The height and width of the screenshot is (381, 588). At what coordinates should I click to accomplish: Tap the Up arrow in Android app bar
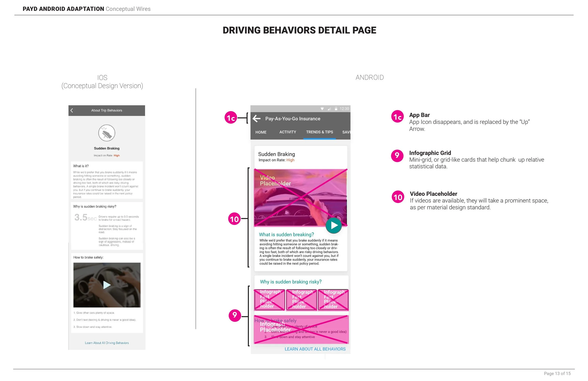click(256, 119)
